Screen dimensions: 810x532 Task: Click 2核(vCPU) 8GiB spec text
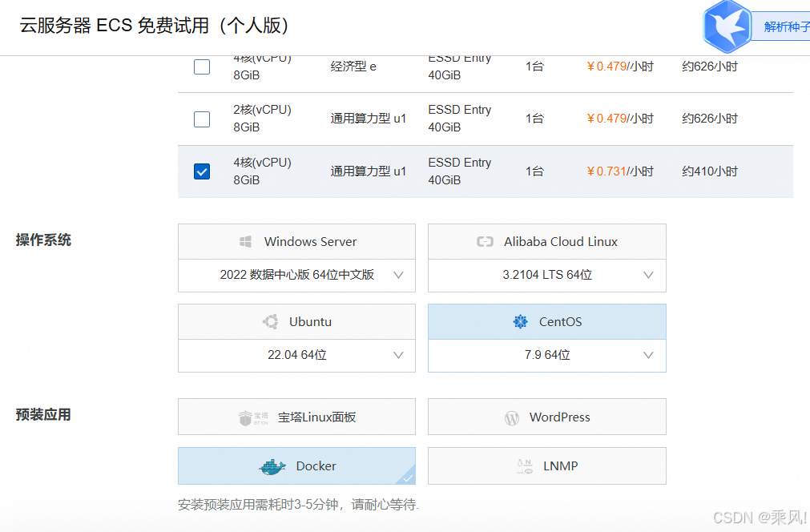pos(263,119)
